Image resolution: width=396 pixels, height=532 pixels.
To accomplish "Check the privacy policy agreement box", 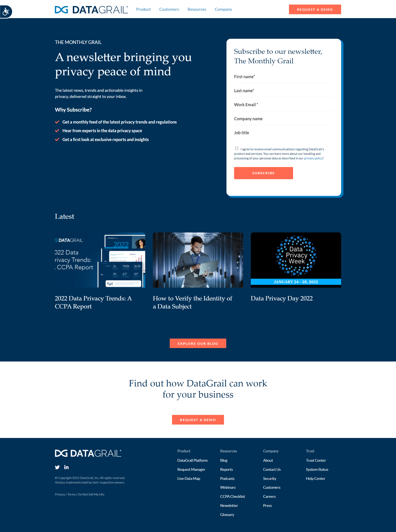I will (236, 148).
